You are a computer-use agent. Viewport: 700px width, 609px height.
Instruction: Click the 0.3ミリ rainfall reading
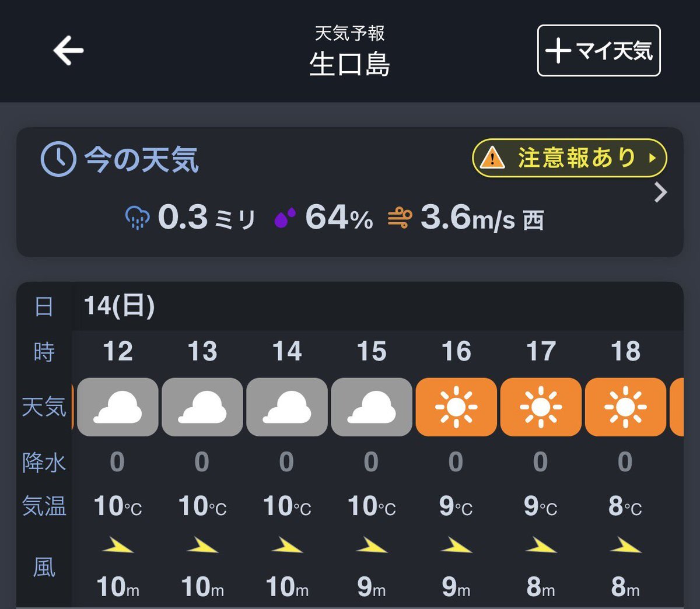point(206,218)
